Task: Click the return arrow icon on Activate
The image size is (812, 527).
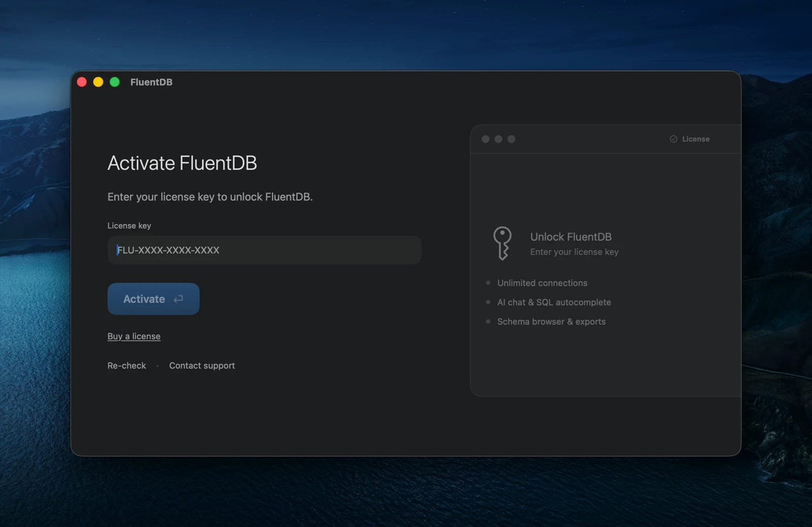Action: [178, 299]
